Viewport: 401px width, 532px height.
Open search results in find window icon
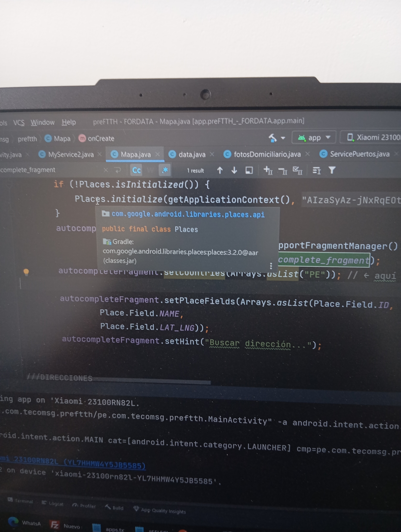pos(249,171)
